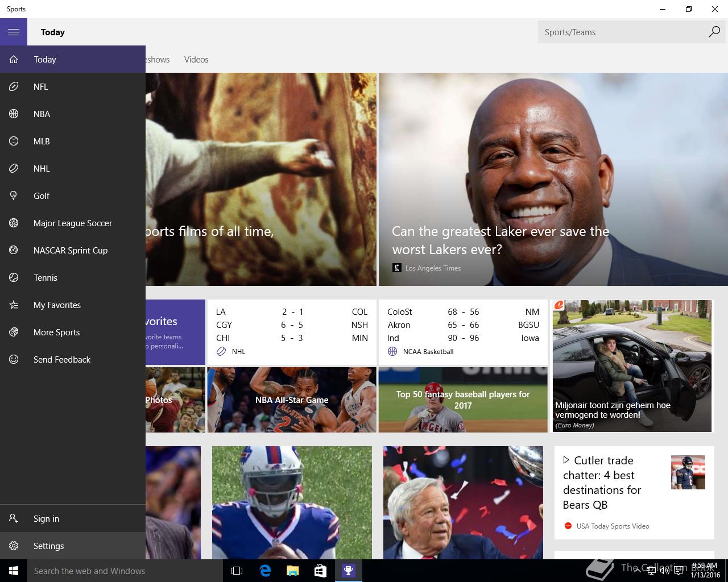728x582 pixels.
Task: Click the Send Feedback smiley icon
Action: pos(14,359)
